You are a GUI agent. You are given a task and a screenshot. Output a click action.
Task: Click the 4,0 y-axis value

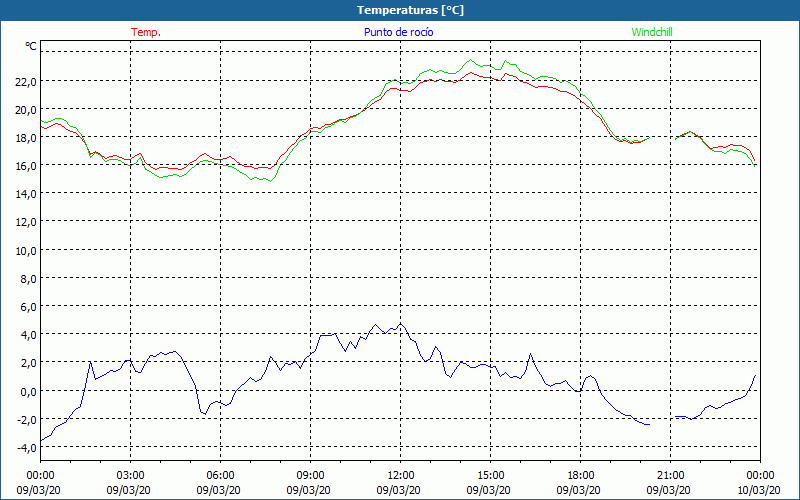point(28,335)
